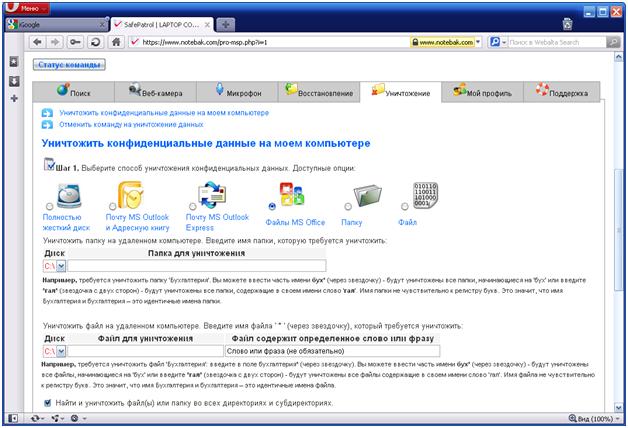Select the Полностью жесткий диск radio button
This screenshot has width=628, height=428.
tap(49, 206)
